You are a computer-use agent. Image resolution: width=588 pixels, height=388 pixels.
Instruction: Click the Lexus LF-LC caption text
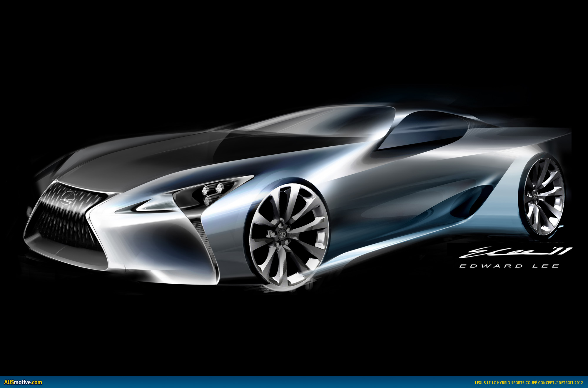(x=529, y=382)
